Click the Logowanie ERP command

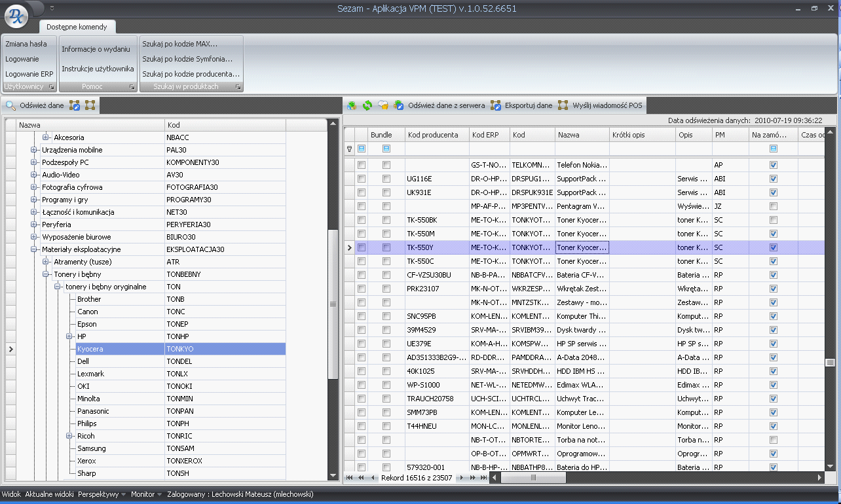click(x=29, y=74)
